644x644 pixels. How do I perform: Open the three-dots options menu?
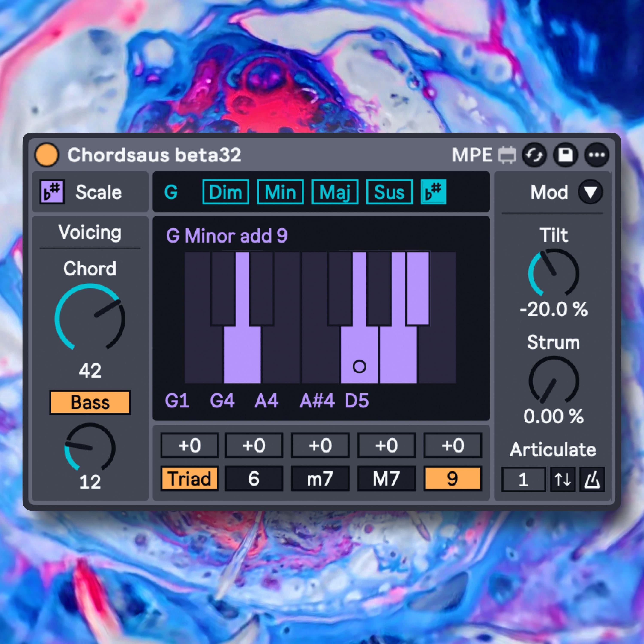(597, 155)
